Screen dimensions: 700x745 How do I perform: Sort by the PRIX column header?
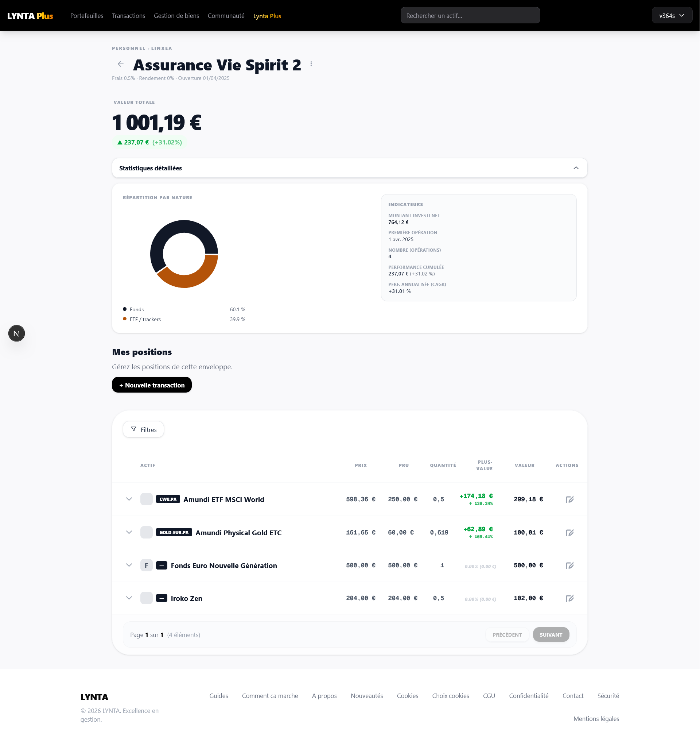pos(361,466)
